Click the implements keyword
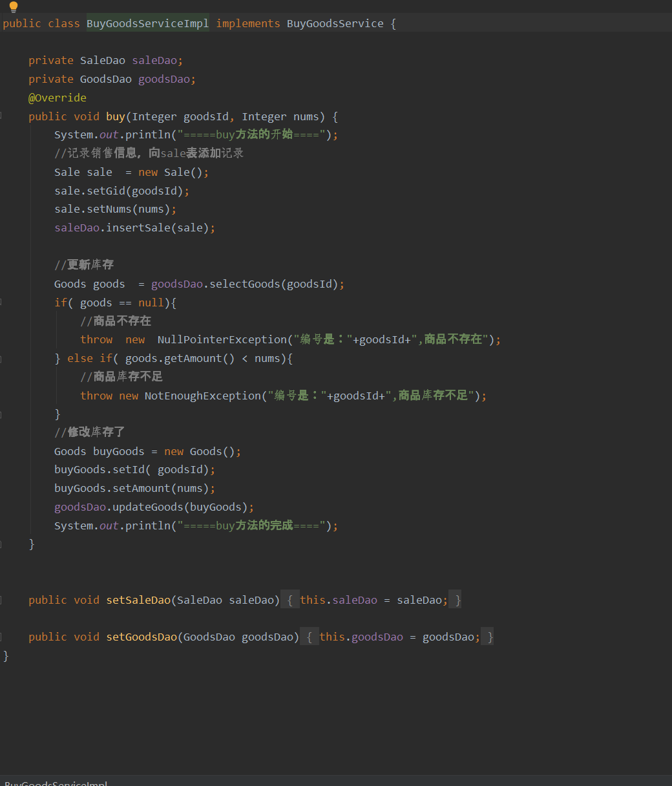Screen dimensions: 672x786 click(x=248, y=23)
